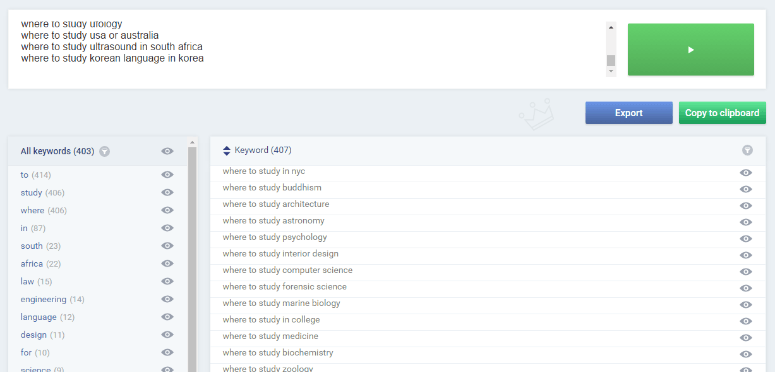Hide 'where to study interior design' with eye
780x376 pixels.
(x=746, y=255)
